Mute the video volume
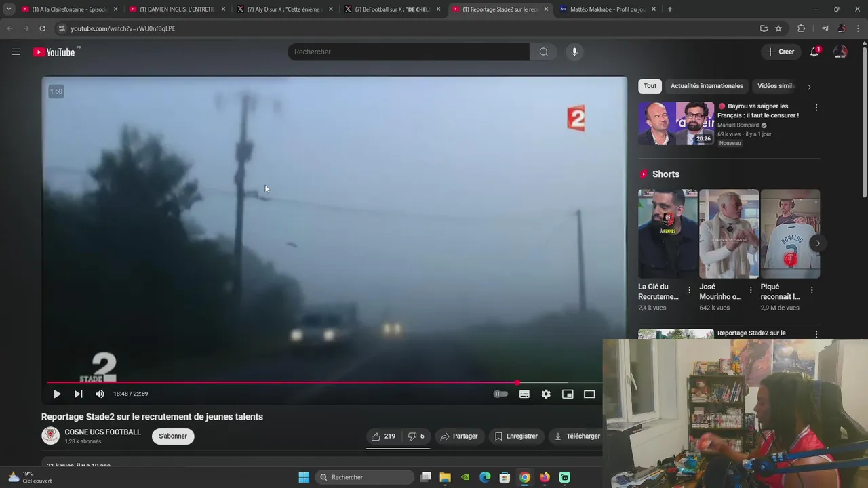The width and height of the screenshot is (868, 488). point(100,394)
